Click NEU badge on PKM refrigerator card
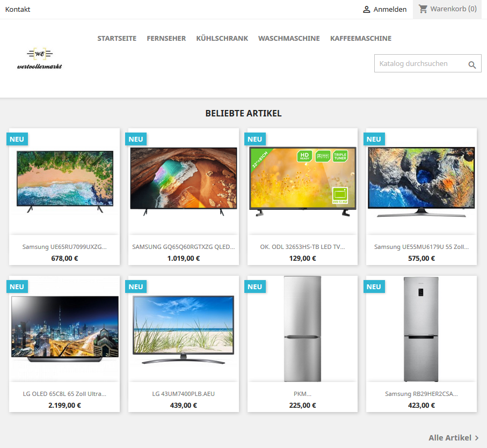487x448 pixels. pos(255,287)
